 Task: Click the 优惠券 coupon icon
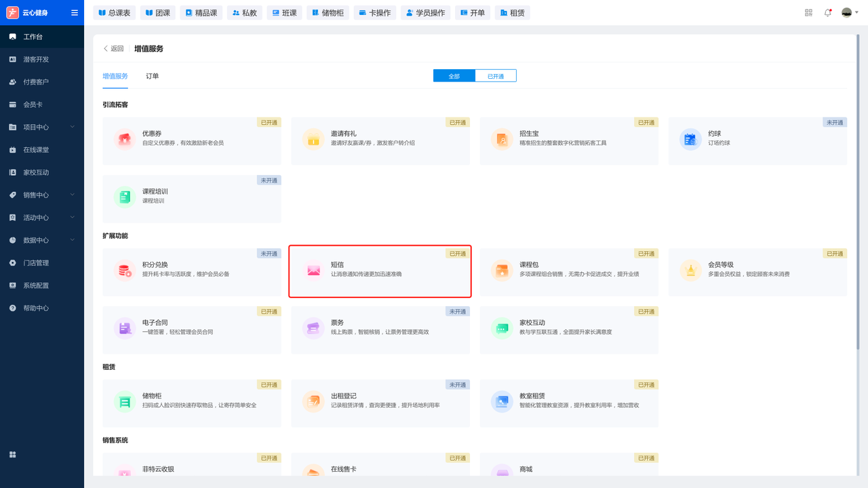[124, 139]
